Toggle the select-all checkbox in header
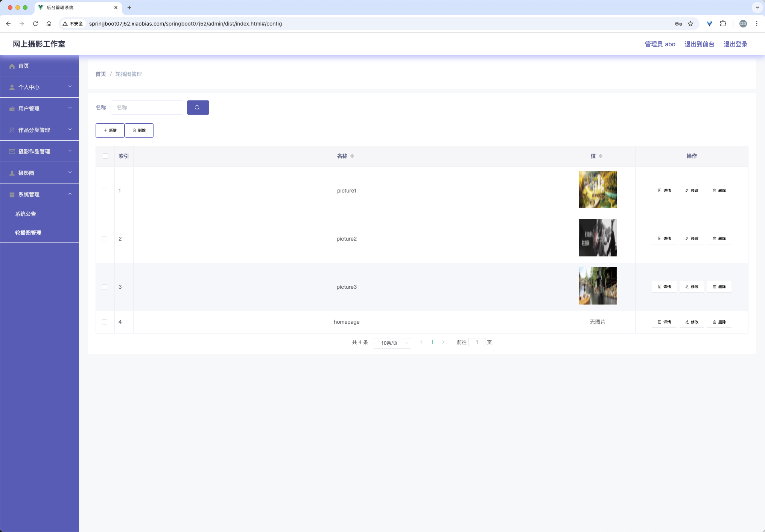The height and width of the screenshot is (532, 765). [105, 156]
